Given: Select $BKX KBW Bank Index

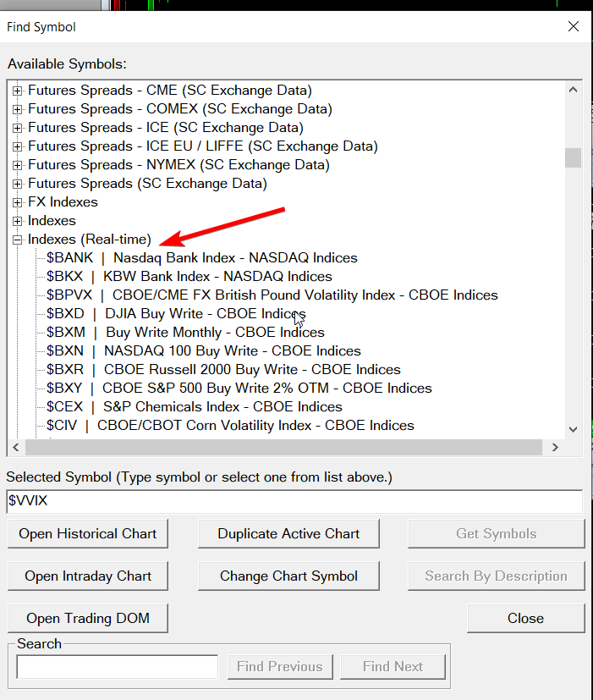Looking at the screenshot, I should click(189, 276).
